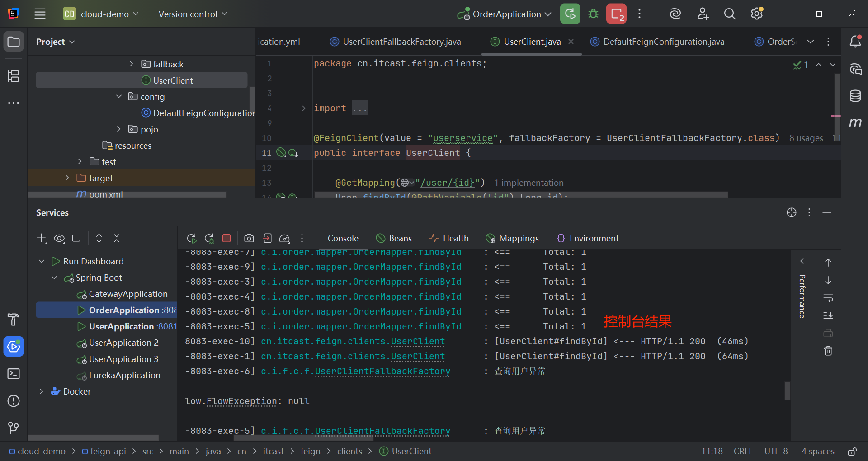Stop the OrderApplication service

click(226, 238)
